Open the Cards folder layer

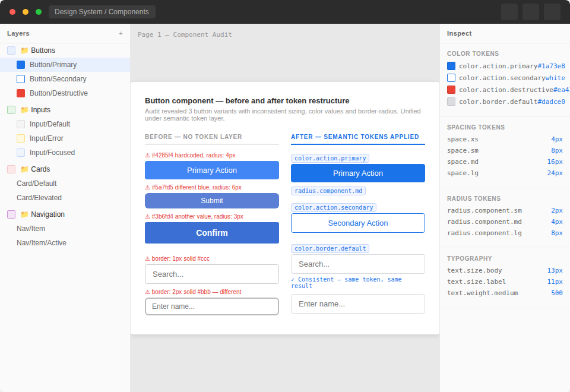pyautogui.click(x=65, y=169)
